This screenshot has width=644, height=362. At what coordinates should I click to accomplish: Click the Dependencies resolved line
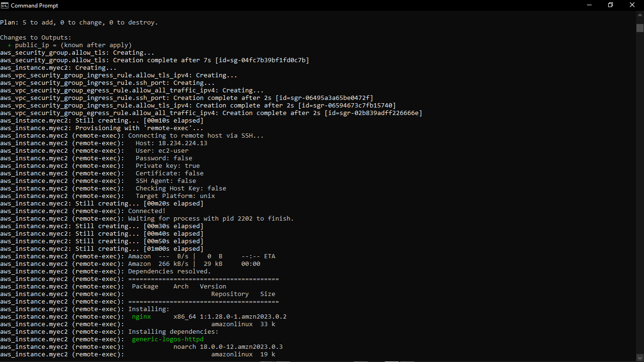(x=170, y=271)
